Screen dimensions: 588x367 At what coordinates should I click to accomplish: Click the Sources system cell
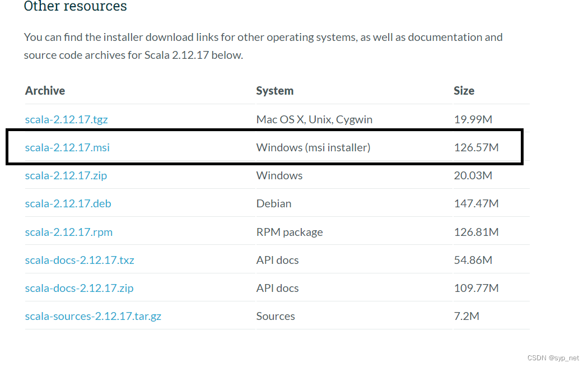(x=276, y=316)
